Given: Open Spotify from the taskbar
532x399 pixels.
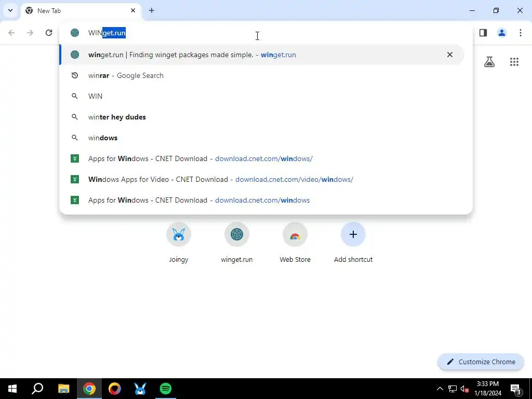Looking at the screenshot, I should pos(166,389).
